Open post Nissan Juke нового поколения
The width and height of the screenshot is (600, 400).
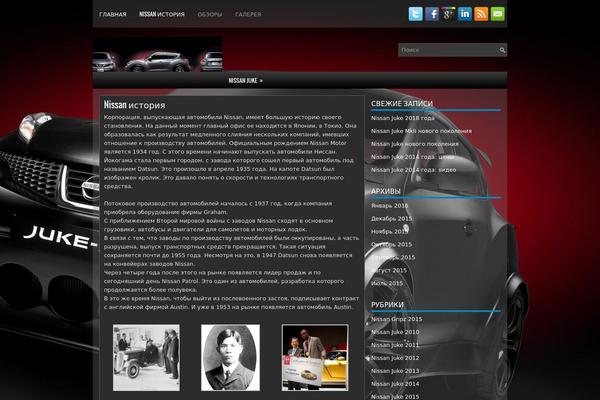[414, 144]
